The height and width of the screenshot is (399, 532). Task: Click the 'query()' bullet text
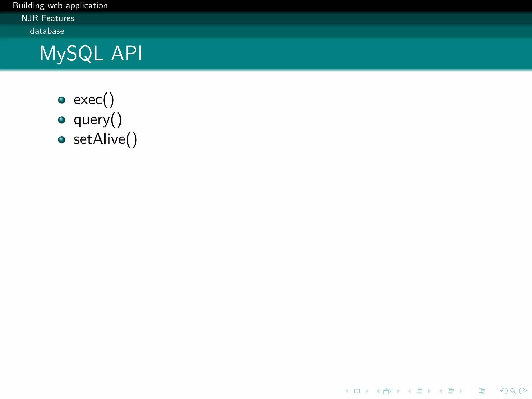pos(98,120)
